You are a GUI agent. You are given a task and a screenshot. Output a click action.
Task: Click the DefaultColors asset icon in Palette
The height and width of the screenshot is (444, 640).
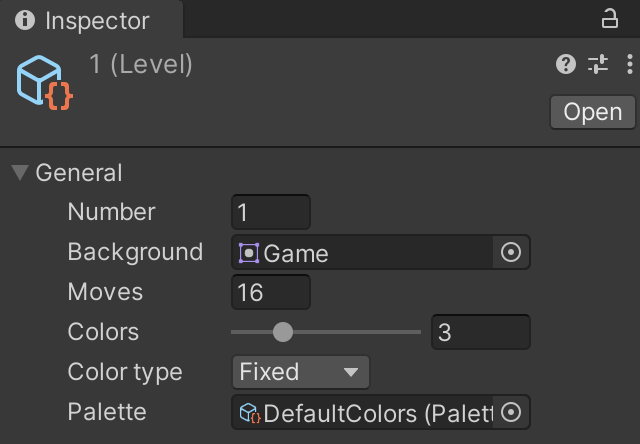[x=250, y=412]
